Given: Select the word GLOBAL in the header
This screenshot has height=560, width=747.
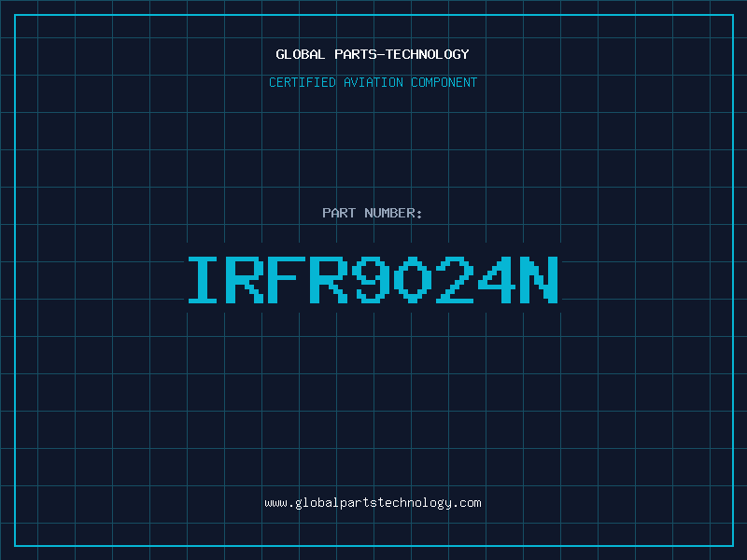Looking at the screenshot, I should click(301, 54).
